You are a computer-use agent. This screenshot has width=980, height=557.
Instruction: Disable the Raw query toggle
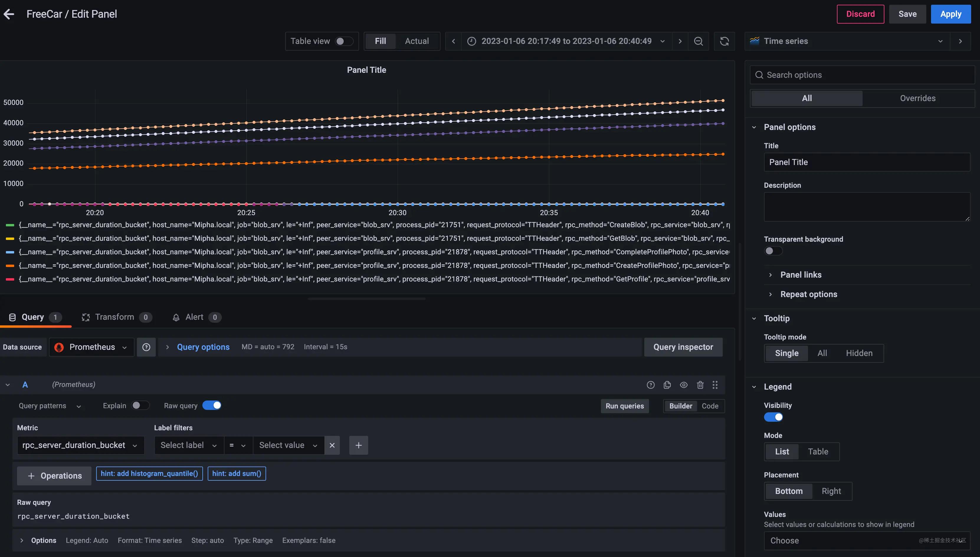click(x=212, y=406)
